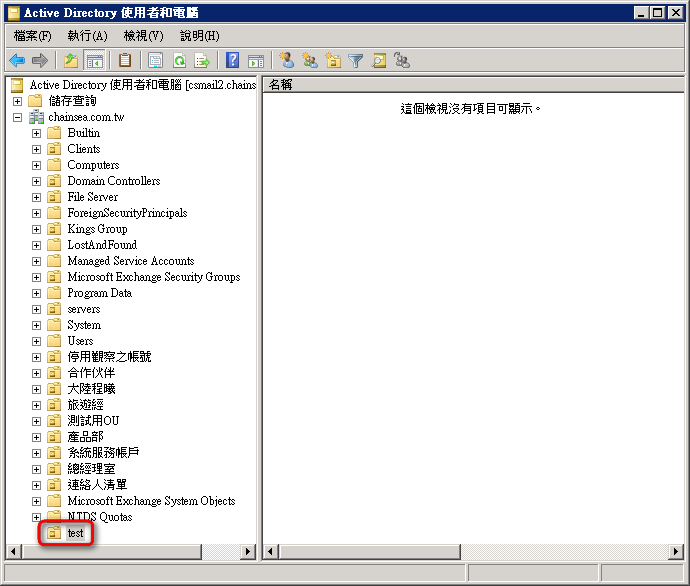Refresh the view with green arrow icon

tap(179, 60)
